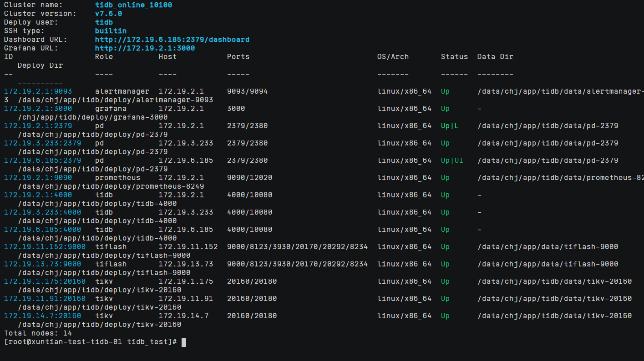Screen dimensions: 644x361
Task: Open the Grafana URL at port 3000
Action: [x=145, y=48]
